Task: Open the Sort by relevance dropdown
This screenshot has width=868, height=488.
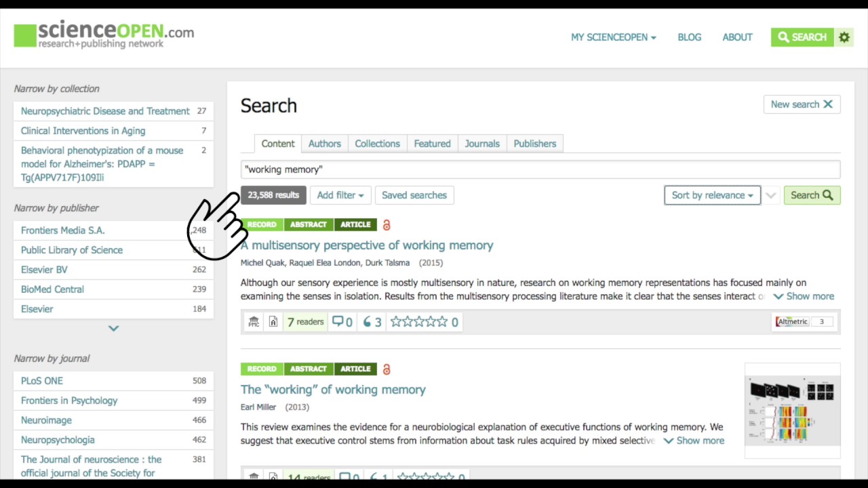Action: coord(712,195)
